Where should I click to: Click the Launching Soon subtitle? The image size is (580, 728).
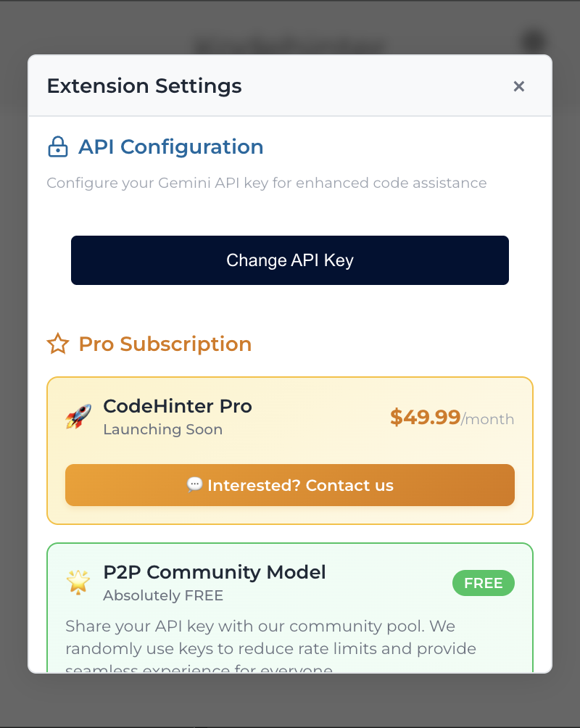pos(162,429)
